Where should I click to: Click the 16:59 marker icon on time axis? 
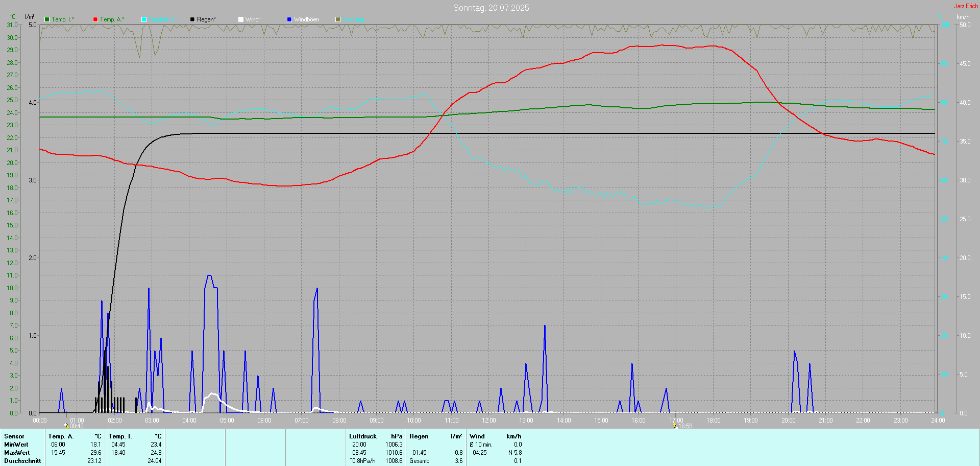coord(675,426)
